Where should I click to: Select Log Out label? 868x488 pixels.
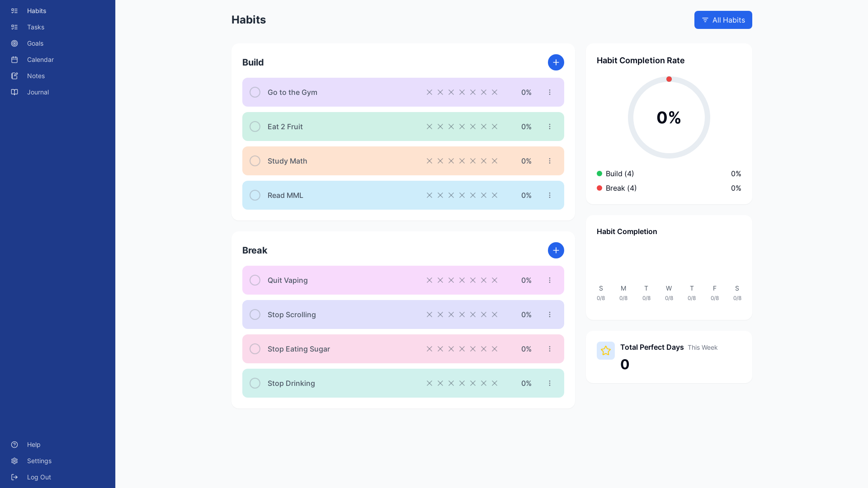39,477
